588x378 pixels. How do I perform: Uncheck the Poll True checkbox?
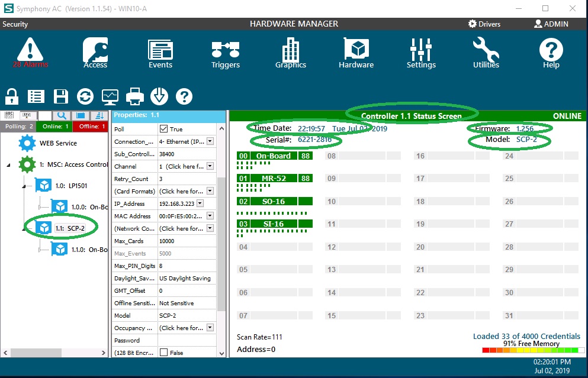coord(163,129)
